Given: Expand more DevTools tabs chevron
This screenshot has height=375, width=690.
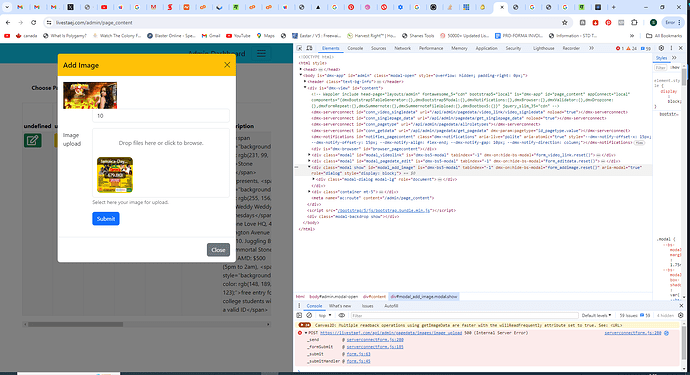Looking at the screenshot, I should coord(591,48).
